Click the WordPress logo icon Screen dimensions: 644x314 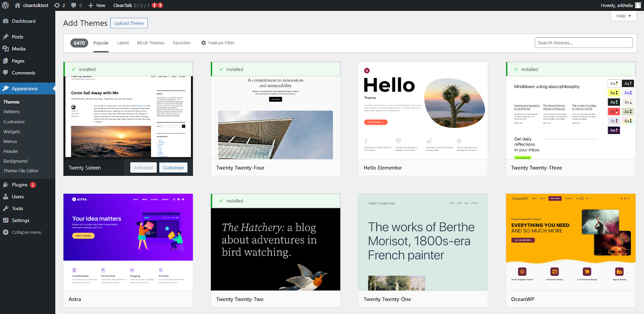[6, 5]
